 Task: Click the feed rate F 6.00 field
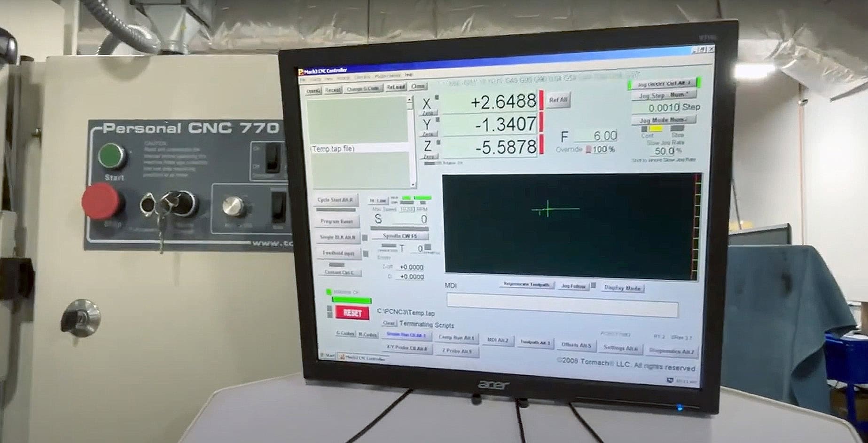click(x=595, y=136)
